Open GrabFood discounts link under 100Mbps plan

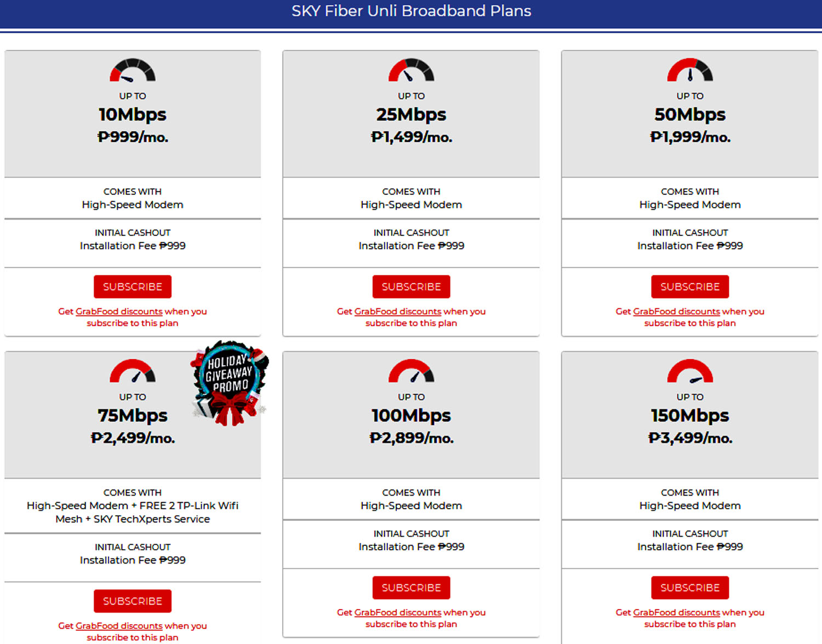point(397,612)
